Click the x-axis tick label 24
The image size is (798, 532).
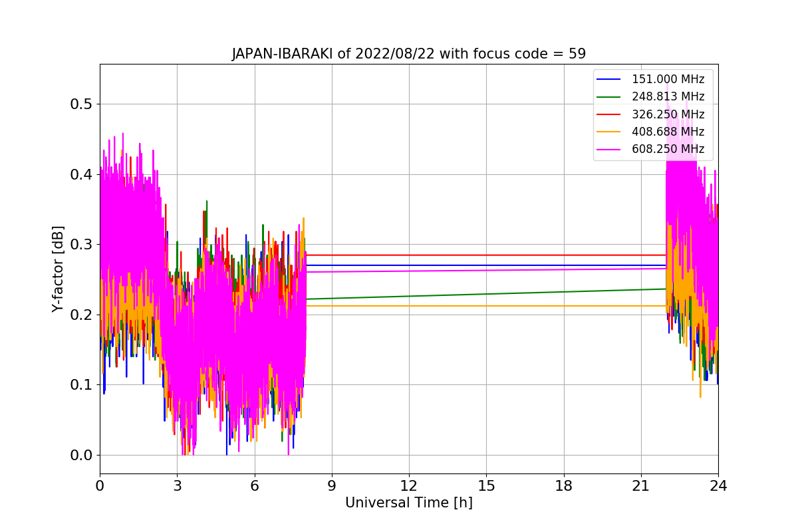(x=718, y=485)
